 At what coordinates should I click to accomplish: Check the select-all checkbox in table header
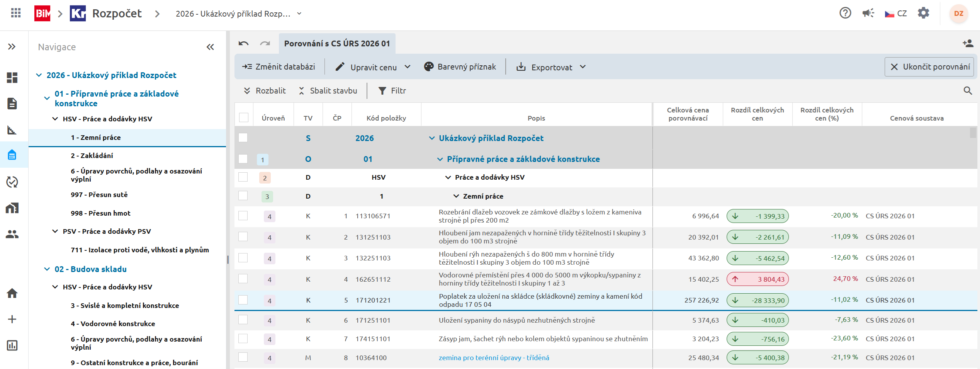coord(244,117)
